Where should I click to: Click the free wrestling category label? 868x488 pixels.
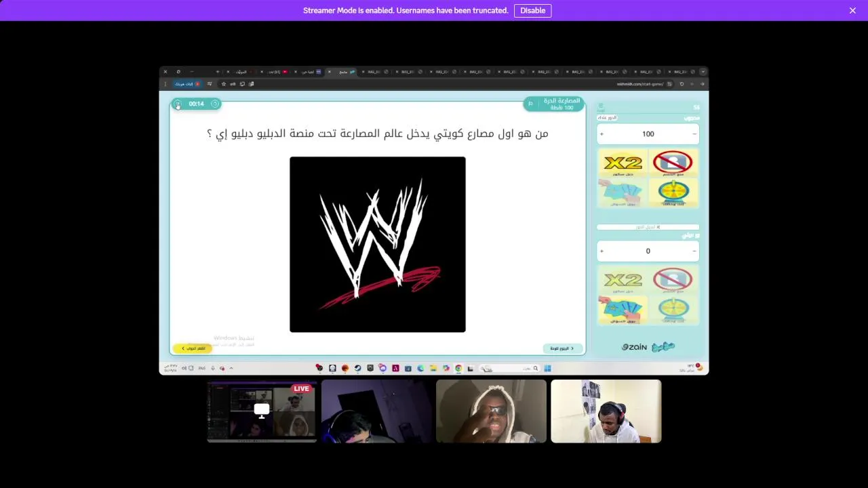click(x=561, y=101)
